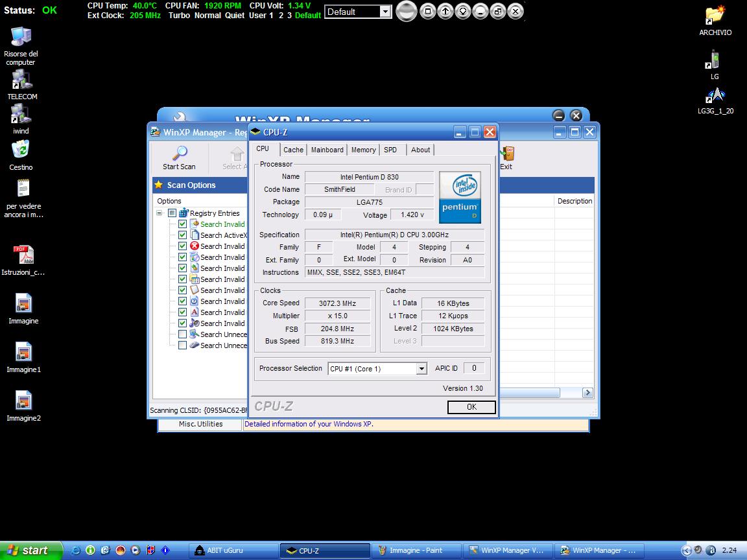Select User 1 mode in uGuru bar

(261, 16)
